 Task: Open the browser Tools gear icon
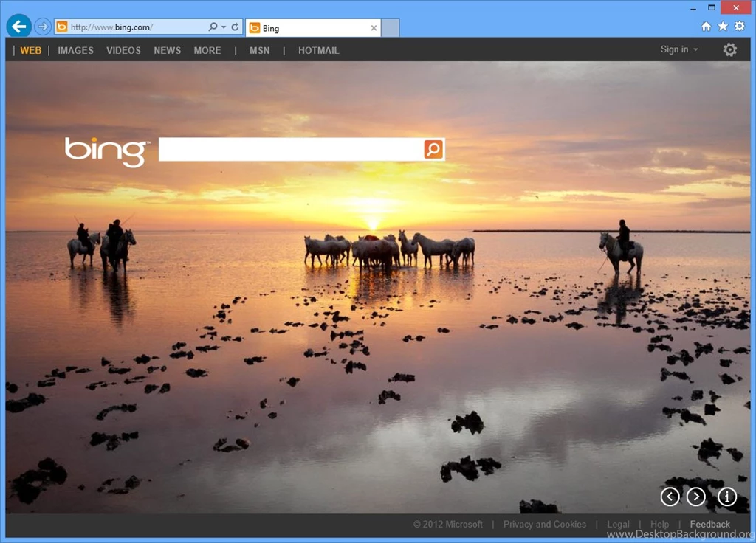pyautogui.click(x=740, y=26)
